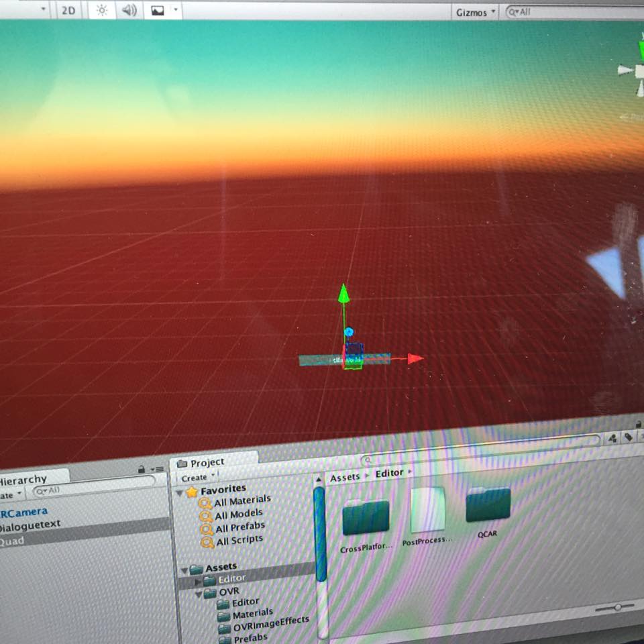Click the Hierarchy search field
The width and height of the screenshot is (644, 644).
95,487
